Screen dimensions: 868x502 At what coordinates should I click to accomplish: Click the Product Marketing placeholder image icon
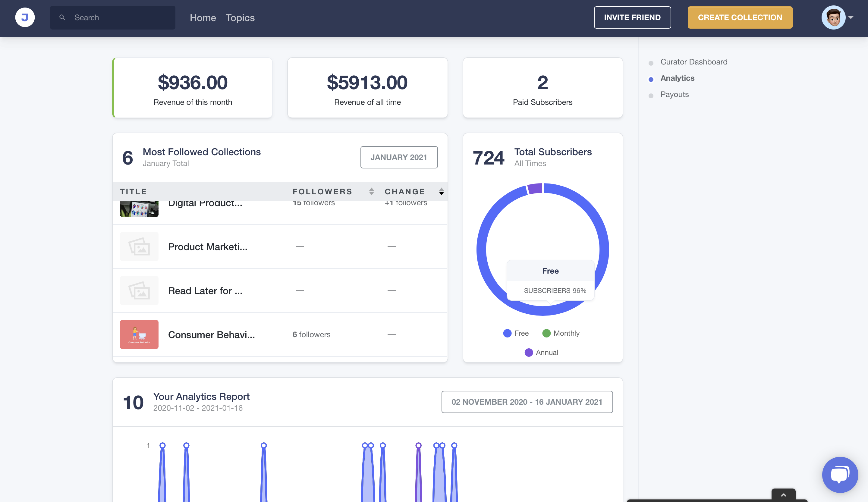click(x=139, y=246)
